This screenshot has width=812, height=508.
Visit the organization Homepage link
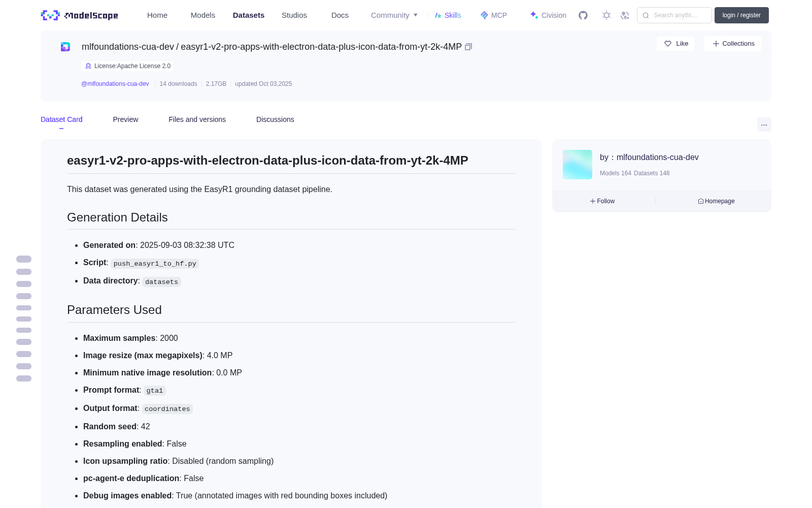coord(716,201)
